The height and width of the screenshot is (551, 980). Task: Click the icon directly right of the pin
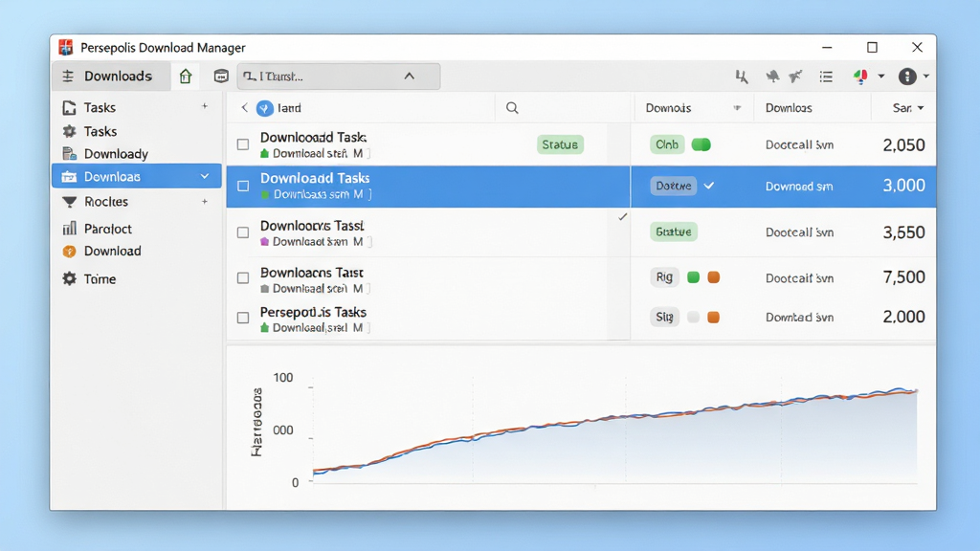click(795, 77)
